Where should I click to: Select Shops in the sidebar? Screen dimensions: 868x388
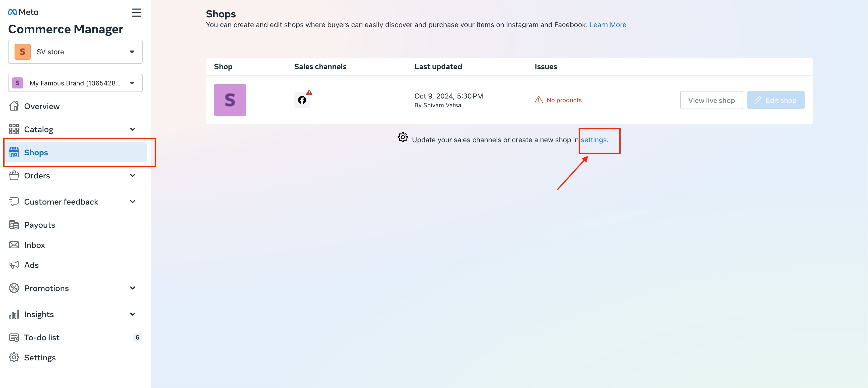click(x=36, y=153)
